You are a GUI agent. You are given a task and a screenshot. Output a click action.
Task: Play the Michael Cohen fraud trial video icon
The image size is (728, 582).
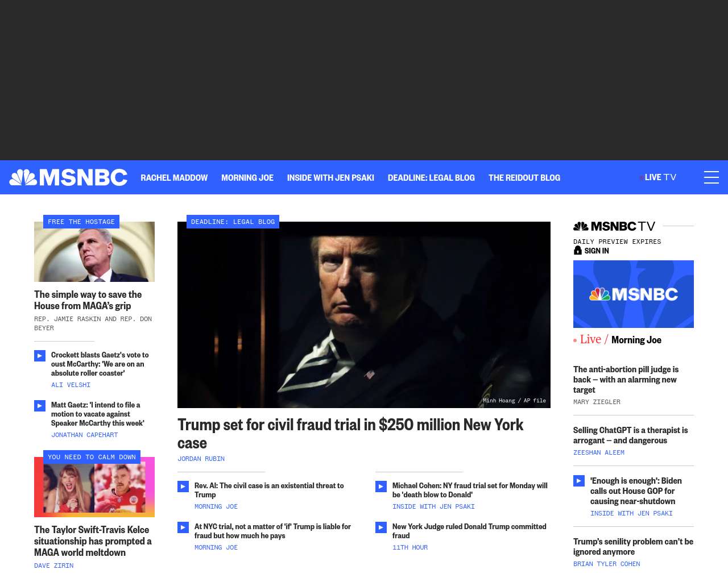pos(381,487)
